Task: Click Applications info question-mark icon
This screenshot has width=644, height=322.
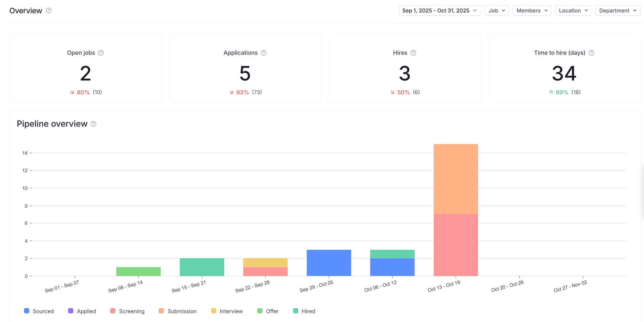Action: pyautogui.click(x=263, y=53)
